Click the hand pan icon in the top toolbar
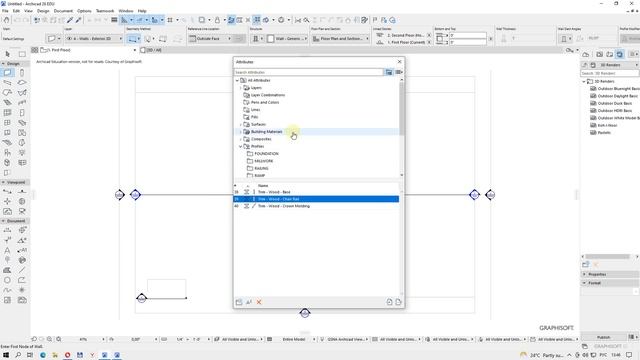 pyautogui.click(x=7, y=20)
